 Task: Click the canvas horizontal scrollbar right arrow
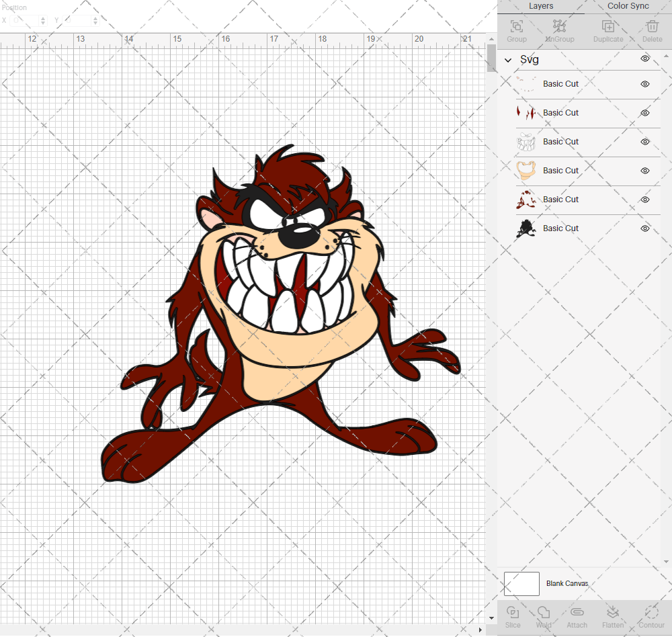pos(480,630)
